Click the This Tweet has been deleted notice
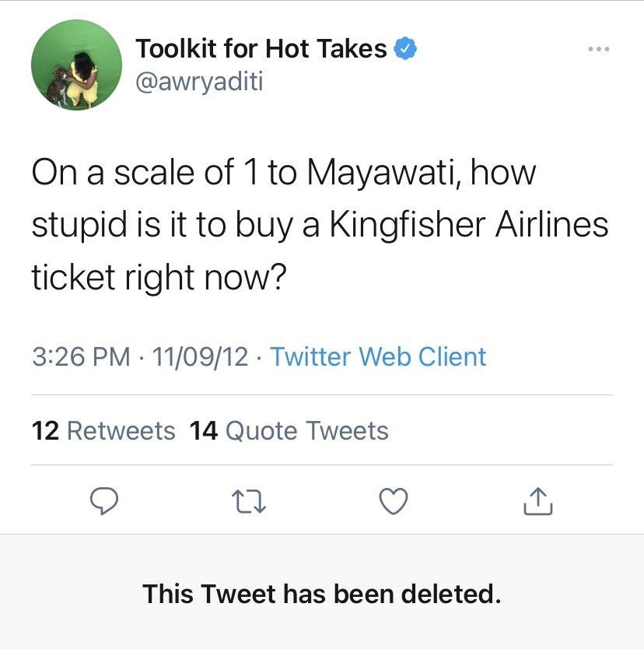 coord(321,594)
